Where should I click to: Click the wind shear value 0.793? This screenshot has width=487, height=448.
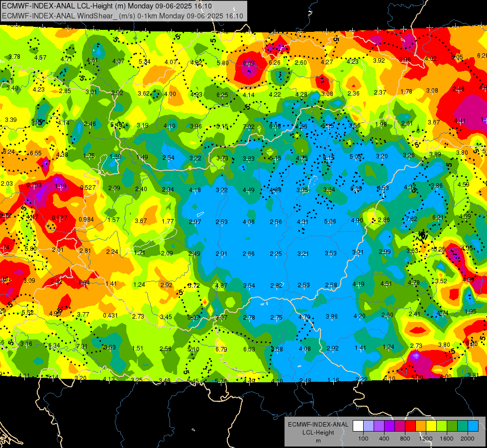[x=34, y=185]
